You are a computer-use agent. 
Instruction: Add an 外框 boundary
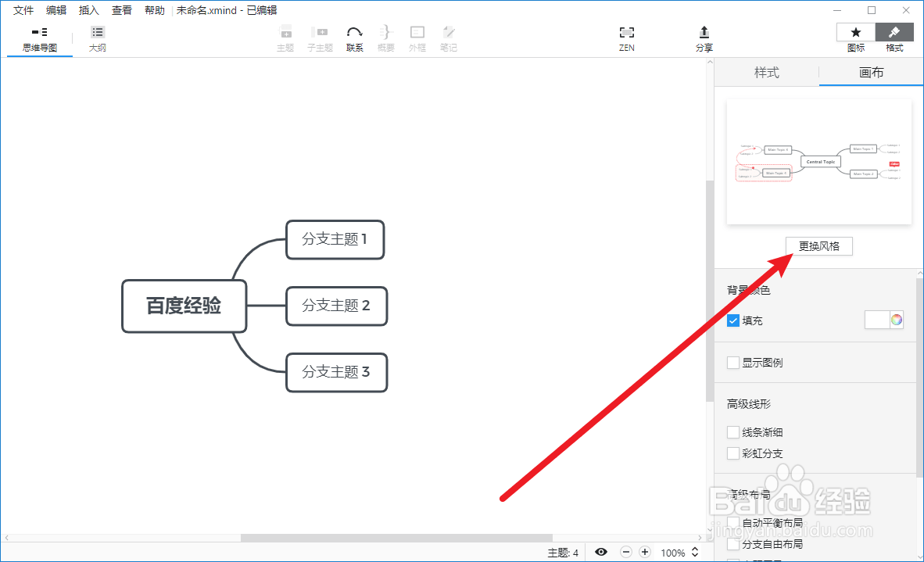point(417,39)
